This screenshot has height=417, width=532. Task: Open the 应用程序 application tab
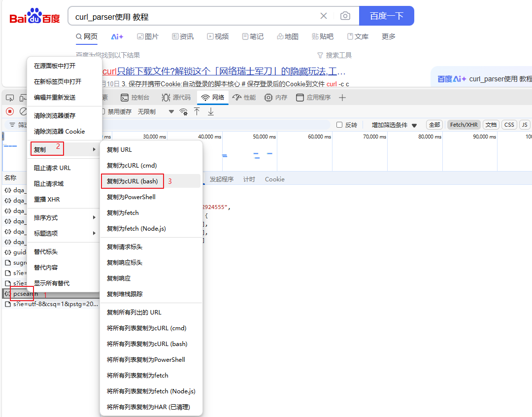313,98
